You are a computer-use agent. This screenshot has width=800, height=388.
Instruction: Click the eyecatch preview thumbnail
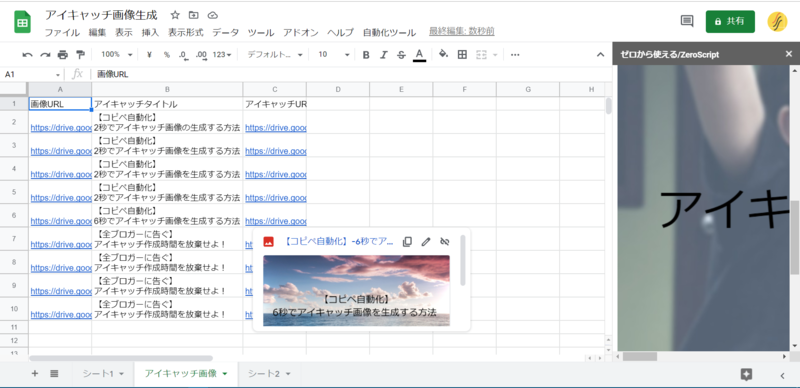click(356, 290)
